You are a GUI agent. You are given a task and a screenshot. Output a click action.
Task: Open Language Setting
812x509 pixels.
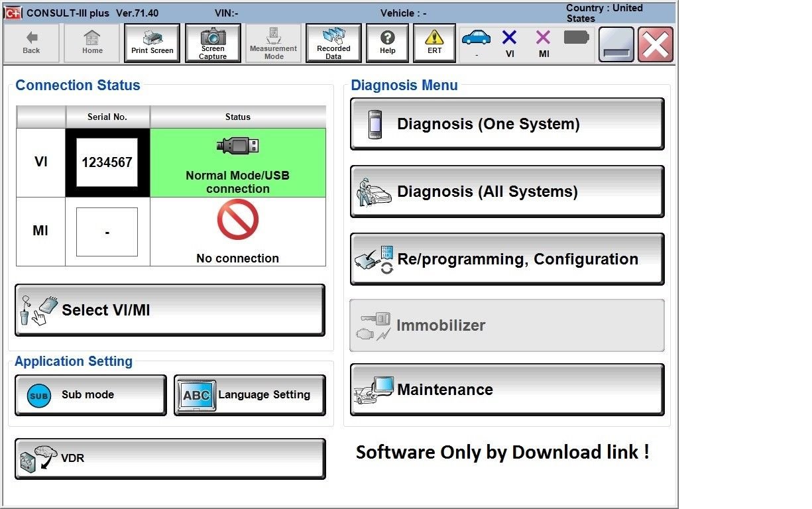(250, 395)
